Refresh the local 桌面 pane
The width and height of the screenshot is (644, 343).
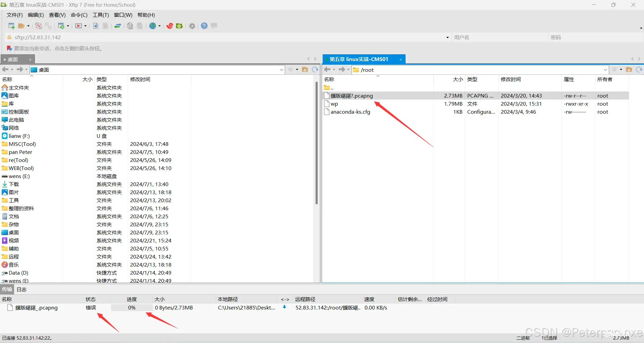pos(315,69)
